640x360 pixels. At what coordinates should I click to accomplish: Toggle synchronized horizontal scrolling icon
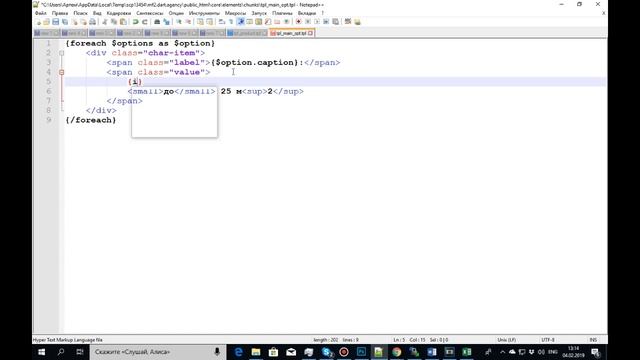pos(209,22)
